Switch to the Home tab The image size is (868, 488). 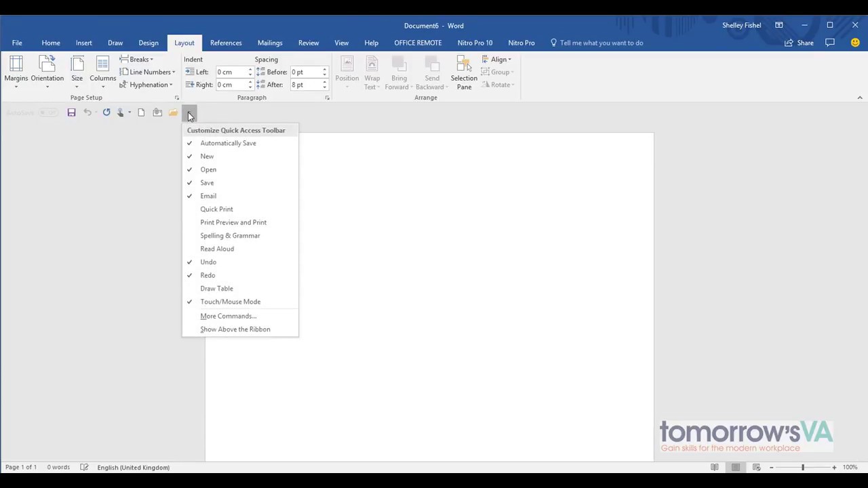(51, 43)
